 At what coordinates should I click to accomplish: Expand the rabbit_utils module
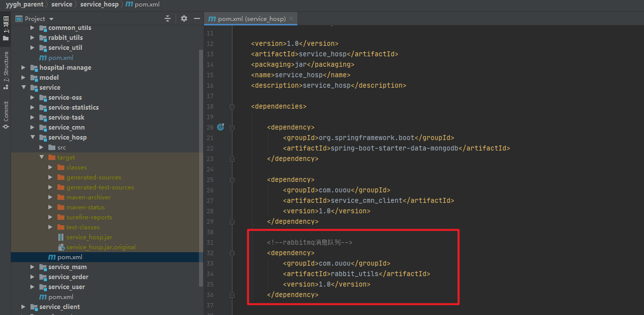click(x=32, y=38)
